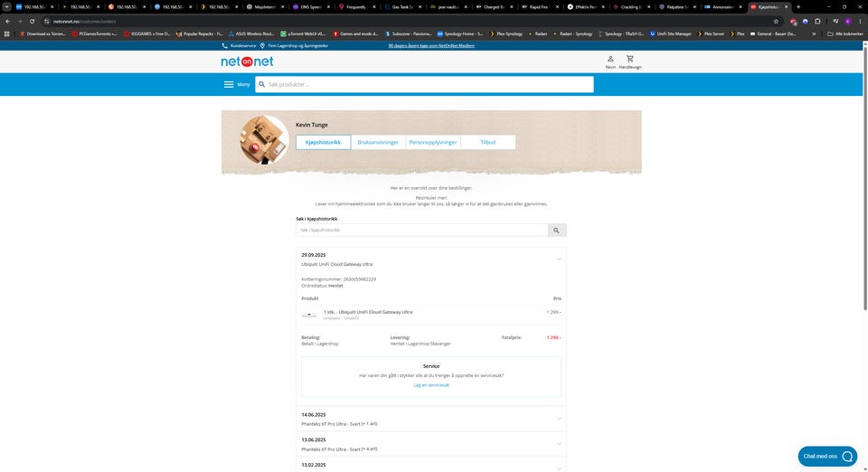The width and height of the screenshot is (868, 472).
Task: Click the browser forward arrow
Action: pos(20,21)
